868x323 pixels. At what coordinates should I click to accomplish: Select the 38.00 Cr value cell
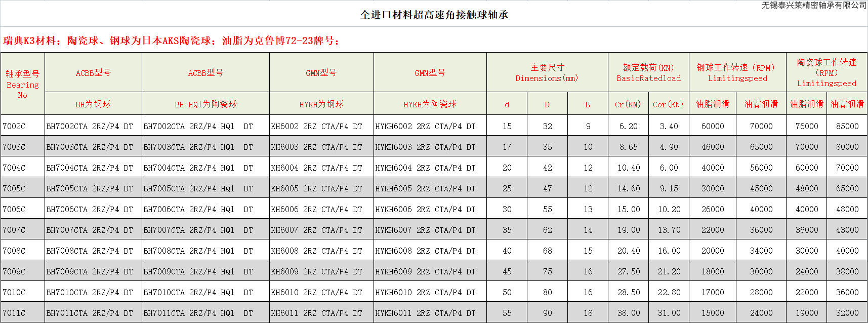pyautogui.click(x=628, y=313)
